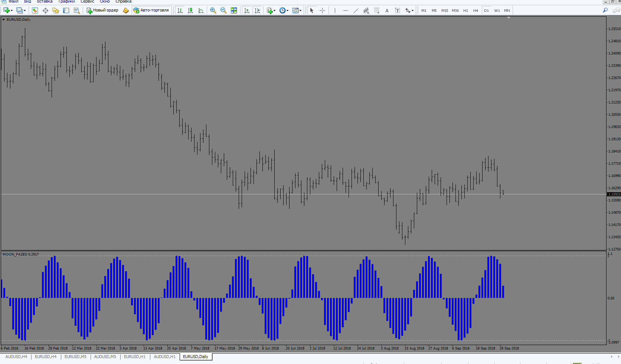This screenshot has height=364, width=621.
Task: Draw an equidistant channel
Action: (366, 10)
